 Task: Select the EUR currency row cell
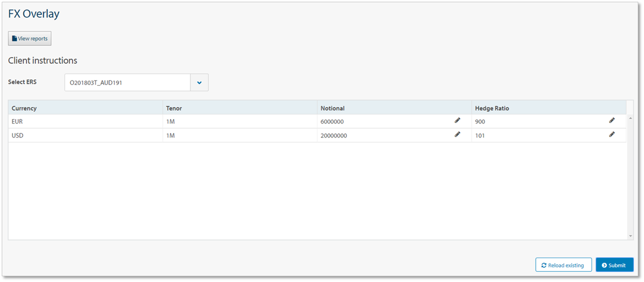(x=17, y=121)
